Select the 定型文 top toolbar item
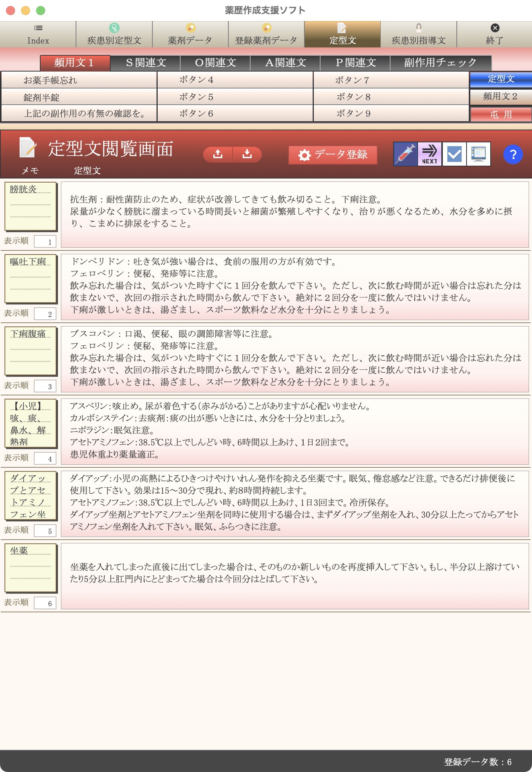The width and height of the screenshot is (532, 772). (x=342, y=34)
